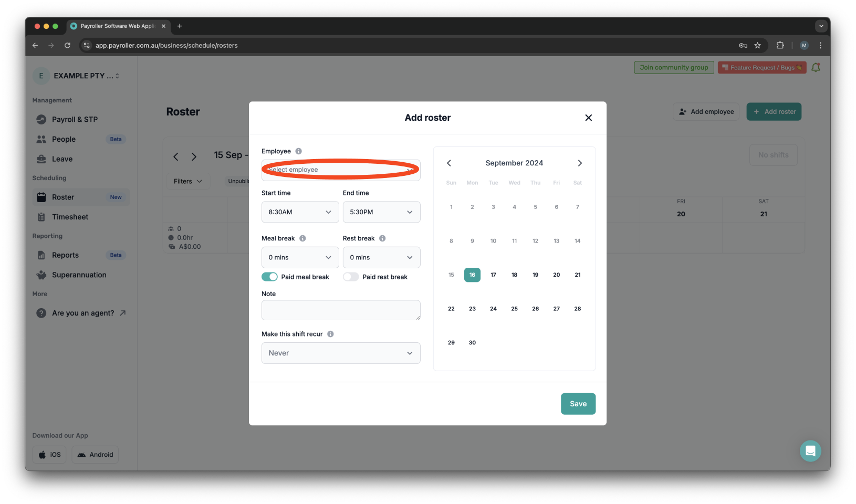This screenshot has height=504, width=856.
Task: Click the Make this shift recur info icon
Action: [330, 334]
